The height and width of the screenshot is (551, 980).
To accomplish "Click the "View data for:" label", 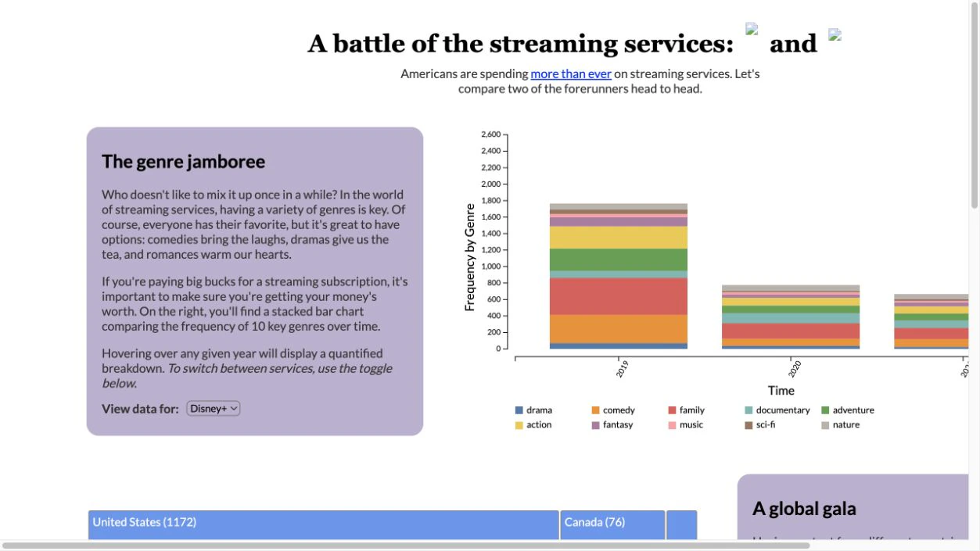I will tap(140, 409).
